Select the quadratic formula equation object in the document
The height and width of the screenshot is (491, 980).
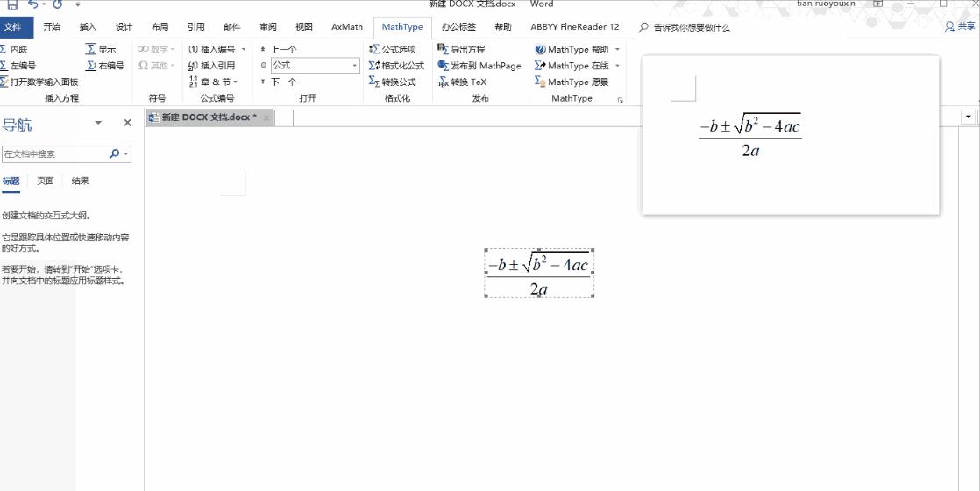pos(539,274)
